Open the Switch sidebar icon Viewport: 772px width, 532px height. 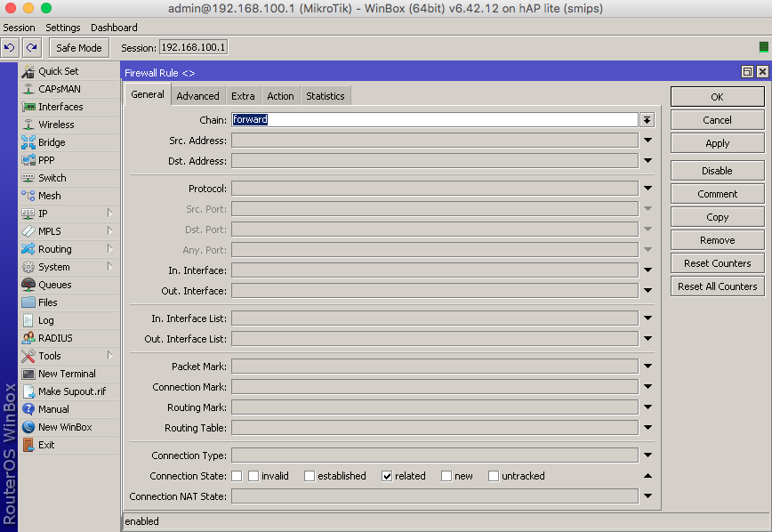(28, 178)
